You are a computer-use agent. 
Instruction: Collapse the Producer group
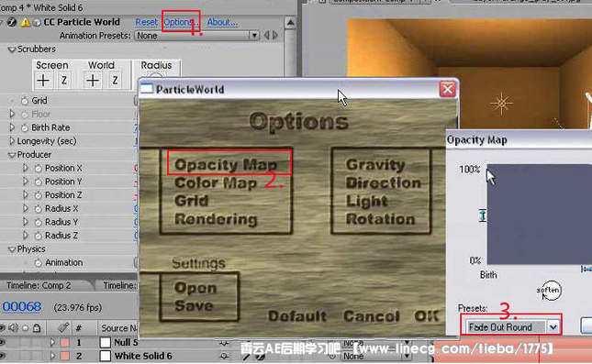pyautogui.click(x=12, y=155)
